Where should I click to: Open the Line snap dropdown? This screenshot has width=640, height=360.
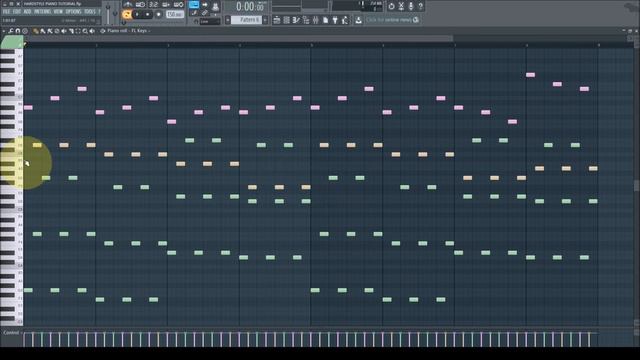point(210,21)
